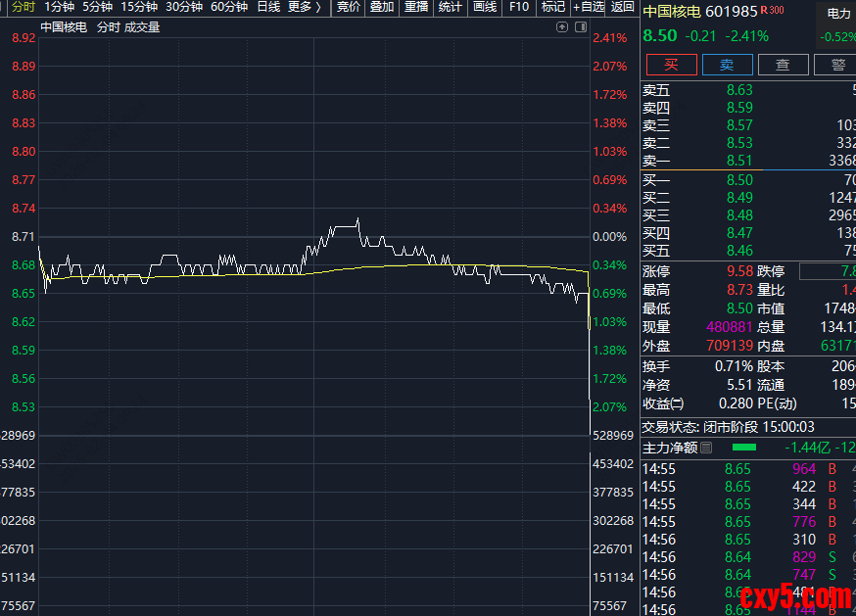Open the 统计 statistics tool
This screenshot has width=856, height=616.
450,7
